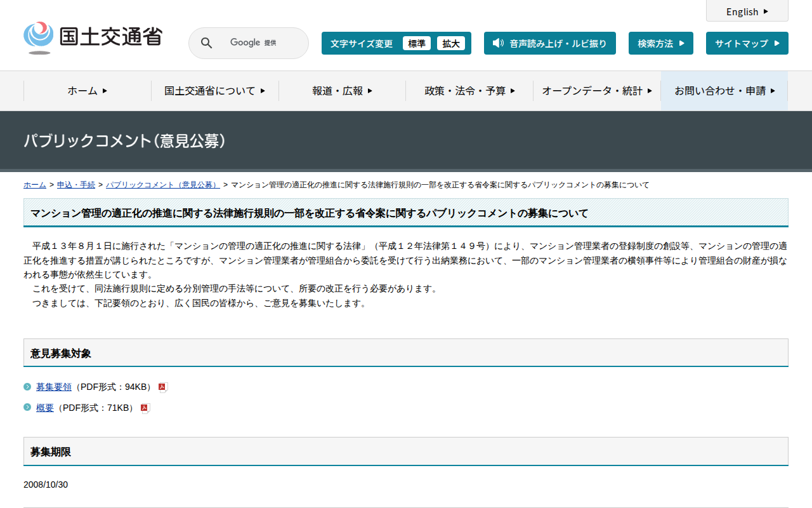Click the speaker icon for audio reading
Viewport: 812px width, 508px height.
point(498,43)
